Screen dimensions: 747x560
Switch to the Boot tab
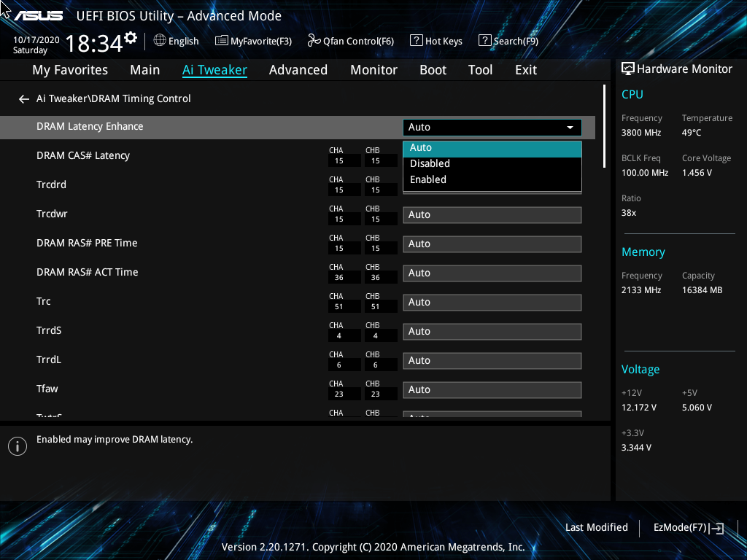[x=433, y=70]
